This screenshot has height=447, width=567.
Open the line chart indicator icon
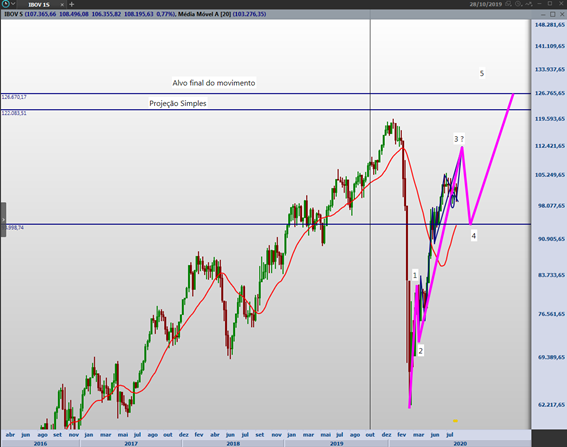pos(529,4)
